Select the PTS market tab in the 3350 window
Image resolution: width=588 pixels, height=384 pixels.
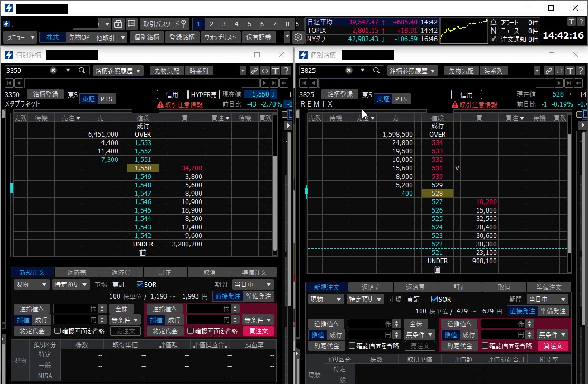107,99
